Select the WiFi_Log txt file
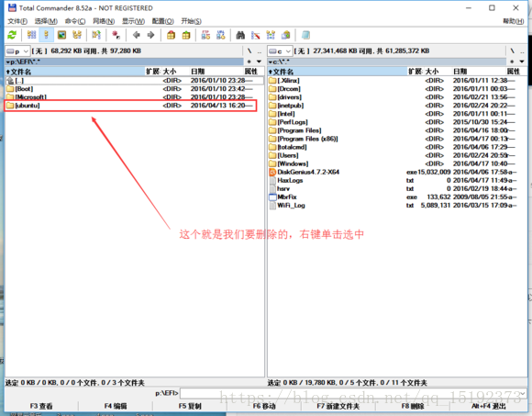The width and height of the screenshot is (532, 416). [x=397, y=206]
